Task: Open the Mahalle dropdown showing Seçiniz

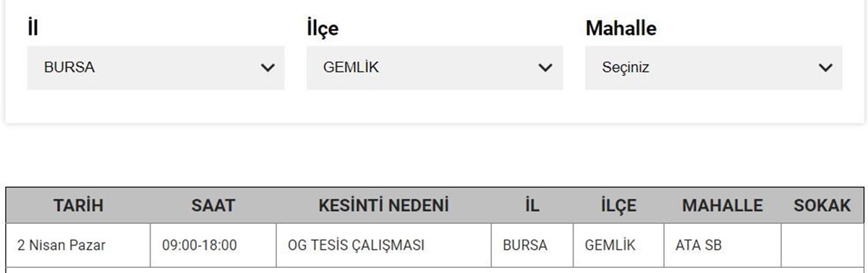Action: pos(713,68)
